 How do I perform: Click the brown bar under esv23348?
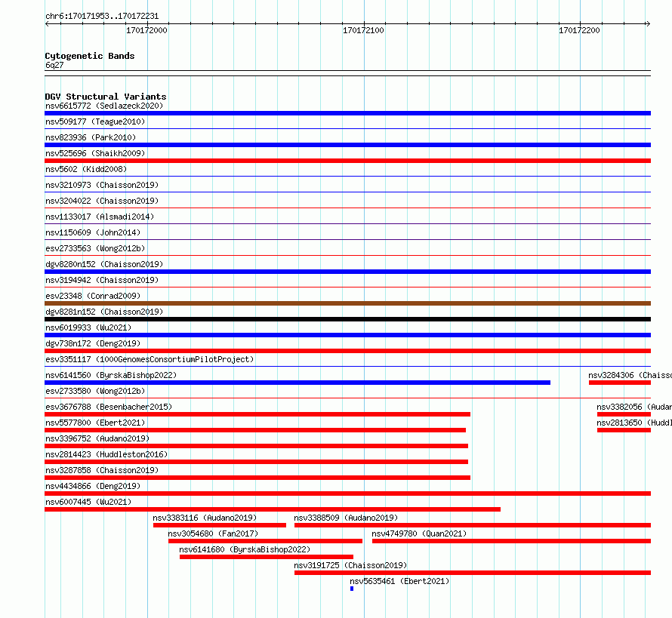pos(347,303)
